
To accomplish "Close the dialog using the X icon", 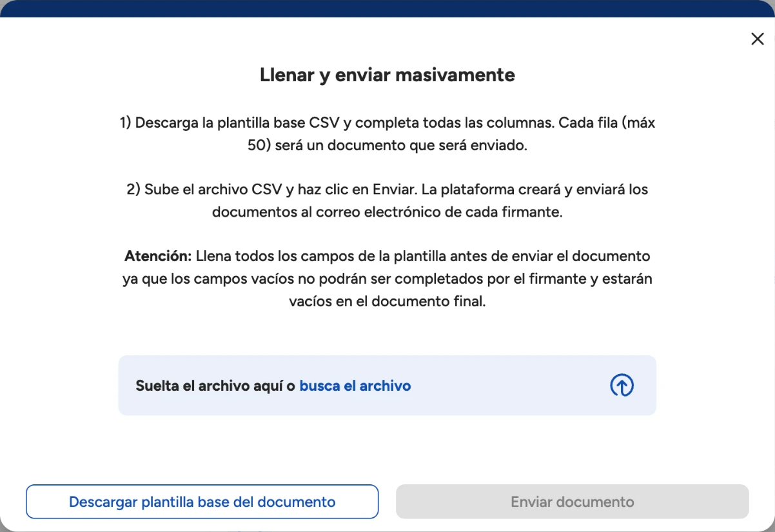I will point(758,39).
